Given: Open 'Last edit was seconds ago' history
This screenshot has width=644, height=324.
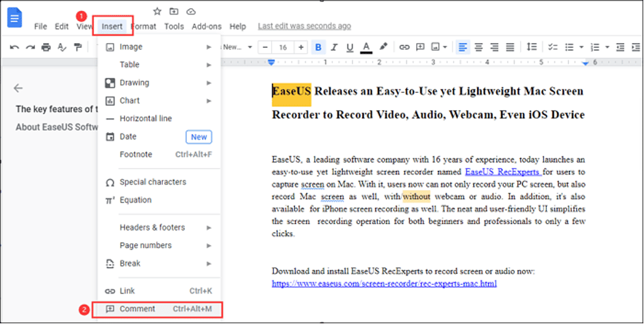Looking at the screenshot, I should point(305,26).
